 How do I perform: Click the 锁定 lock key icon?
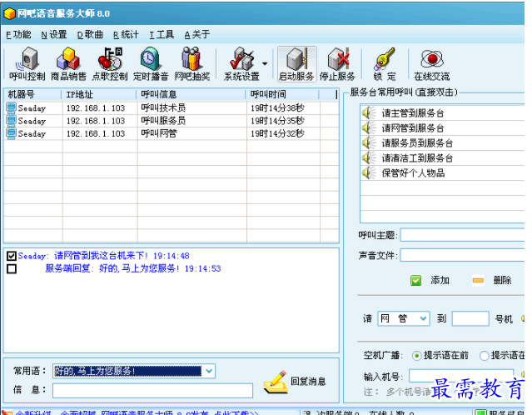coord(385,64)
